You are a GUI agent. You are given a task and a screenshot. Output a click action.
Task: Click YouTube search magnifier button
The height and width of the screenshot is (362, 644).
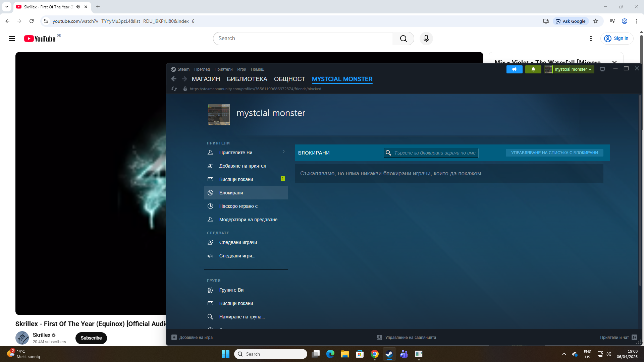[x=404, y=39]
